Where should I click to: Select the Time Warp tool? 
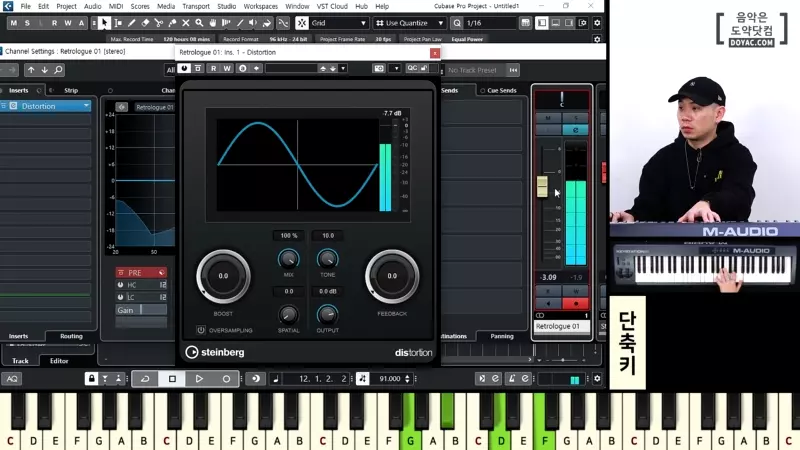tap(226, 23)
